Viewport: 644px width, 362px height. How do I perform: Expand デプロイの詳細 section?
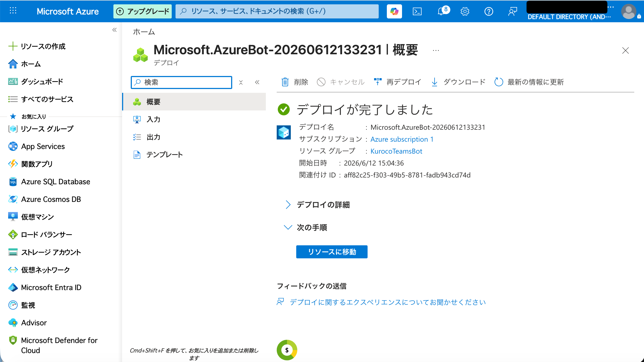pos(317,205)
